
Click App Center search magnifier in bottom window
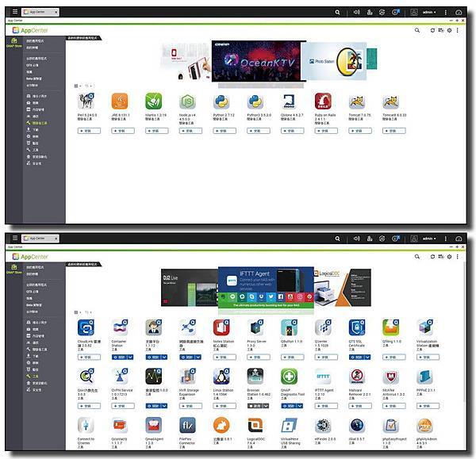pos(417,257)
